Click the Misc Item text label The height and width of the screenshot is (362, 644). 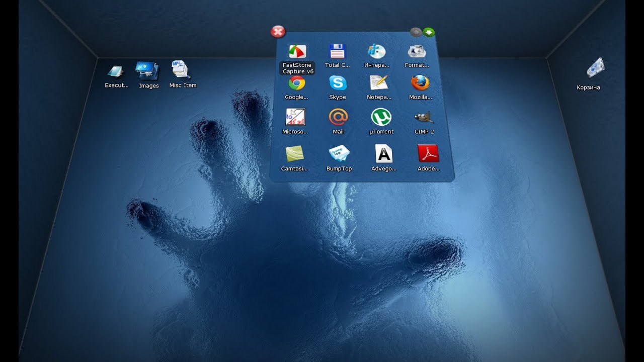tap(183, 85)
